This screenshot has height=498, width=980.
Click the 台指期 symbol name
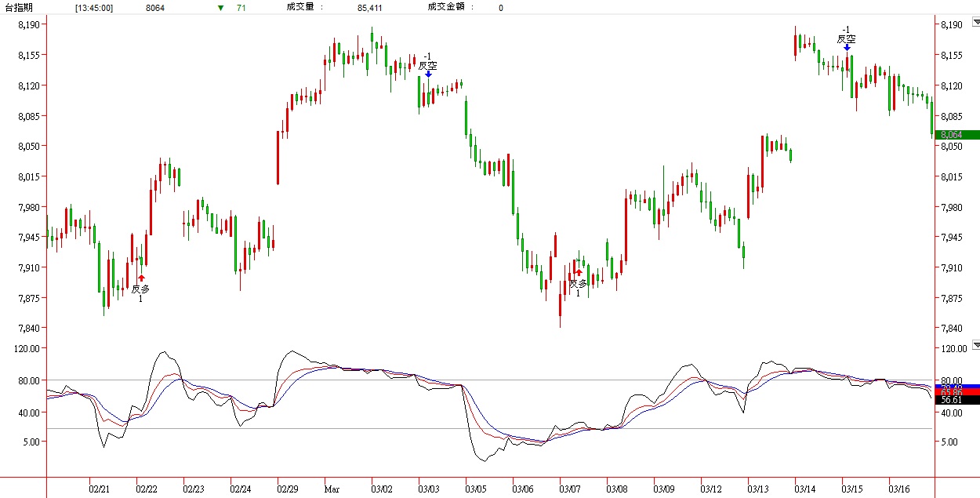20,8
